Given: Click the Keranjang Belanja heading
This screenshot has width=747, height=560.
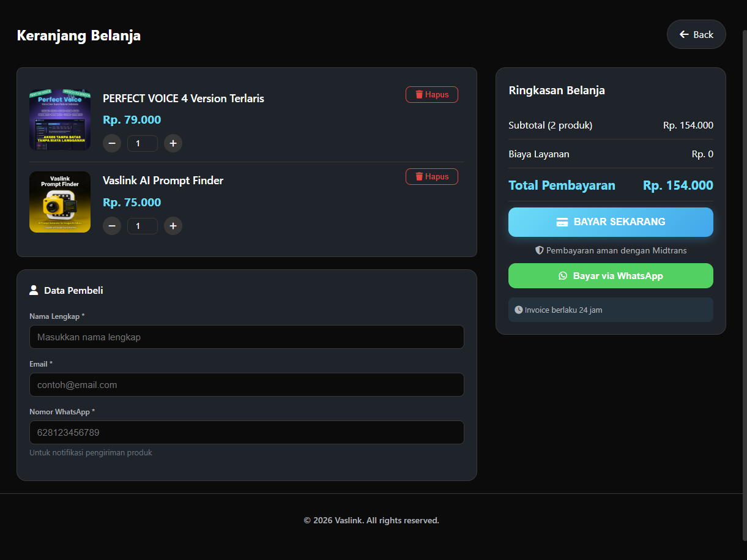Looking at the screenshot, I should click(x=79, y=35).
